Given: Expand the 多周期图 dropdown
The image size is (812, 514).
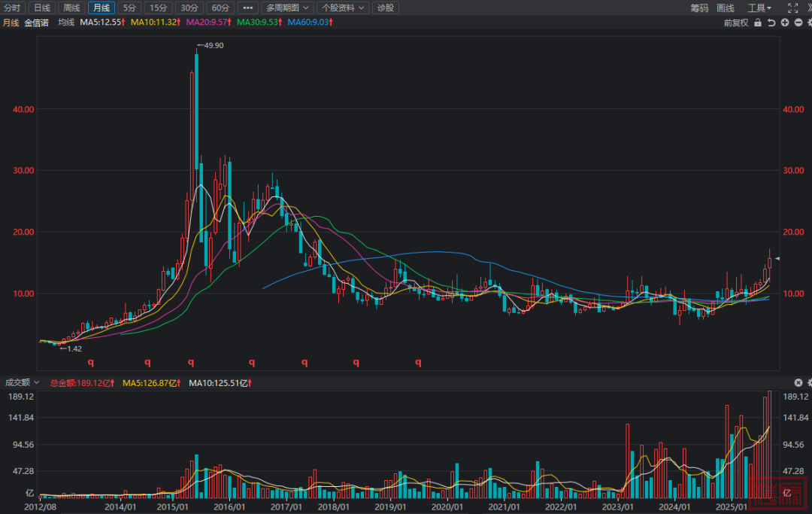Looking at the screenshot, I should click(287, 8).
